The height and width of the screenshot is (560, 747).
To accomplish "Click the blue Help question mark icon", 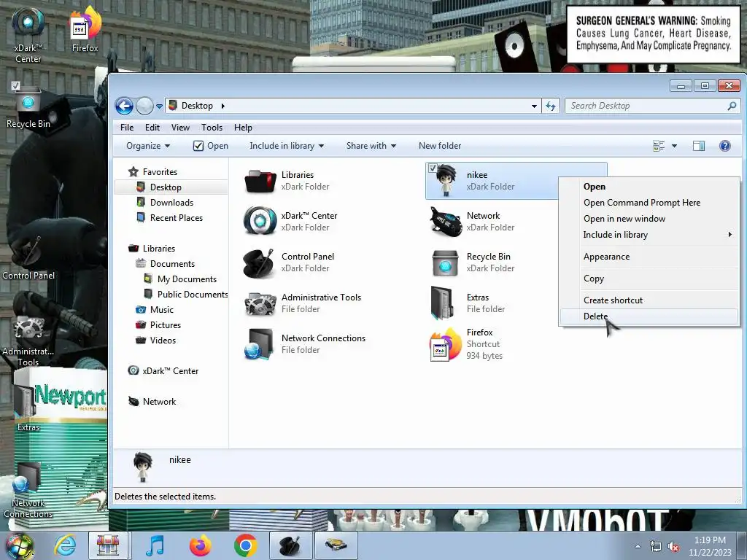I will click(x=724, y=146).
